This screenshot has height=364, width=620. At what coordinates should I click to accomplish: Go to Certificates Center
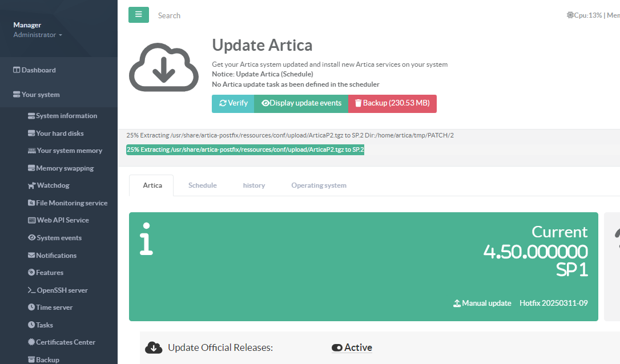click(65, 342)
